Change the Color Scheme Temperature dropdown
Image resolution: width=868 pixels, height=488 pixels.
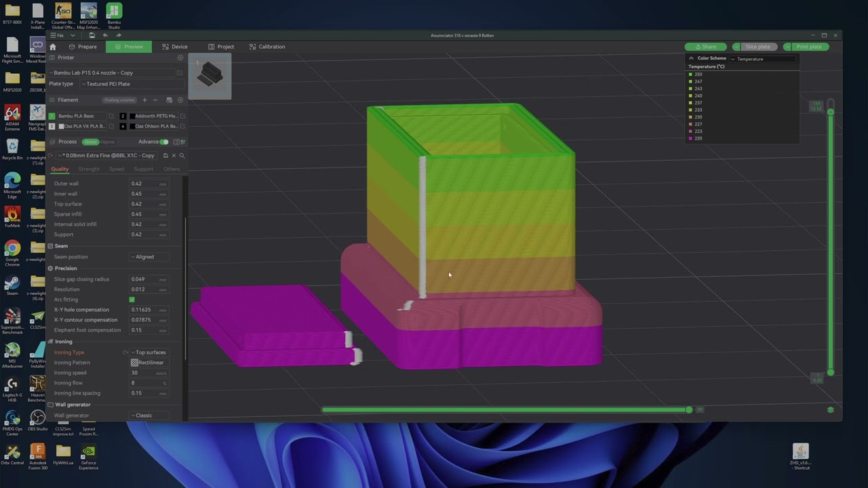(762, 59)
